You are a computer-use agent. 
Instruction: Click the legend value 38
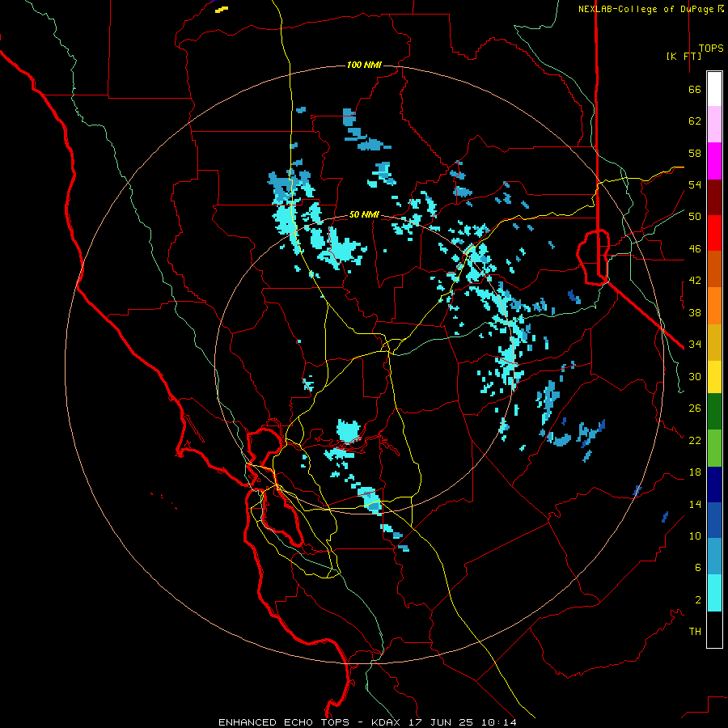tap(695, 312)
